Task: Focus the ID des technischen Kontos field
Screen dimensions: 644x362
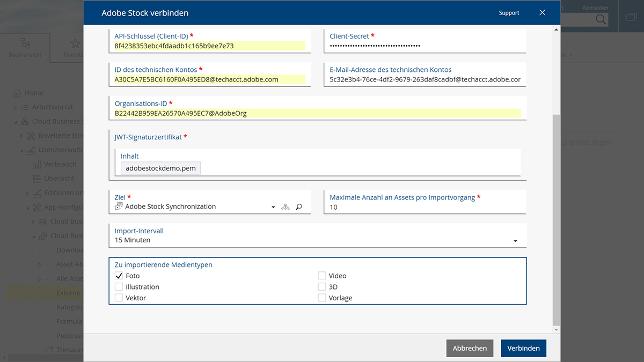Action: click(x=210, y=79)
